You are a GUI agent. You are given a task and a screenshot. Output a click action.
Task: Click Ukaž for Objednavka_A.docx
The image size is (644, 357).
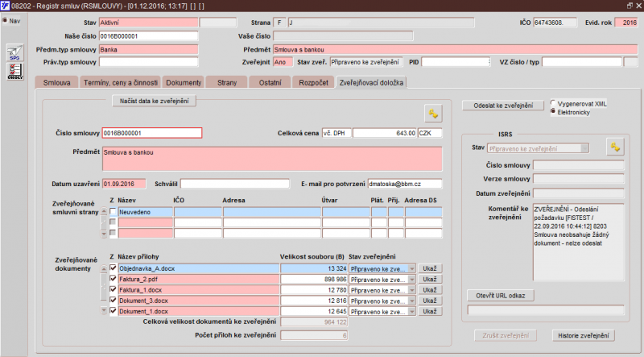click(x=430, y=268)
